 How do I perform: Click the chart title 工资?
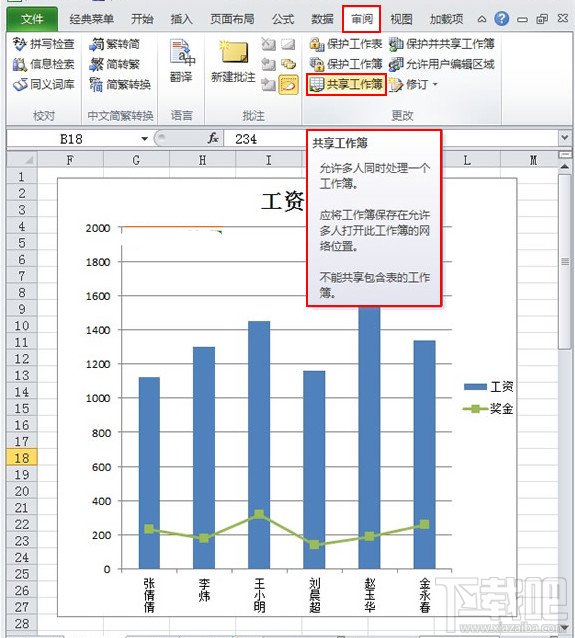[282, 201]
